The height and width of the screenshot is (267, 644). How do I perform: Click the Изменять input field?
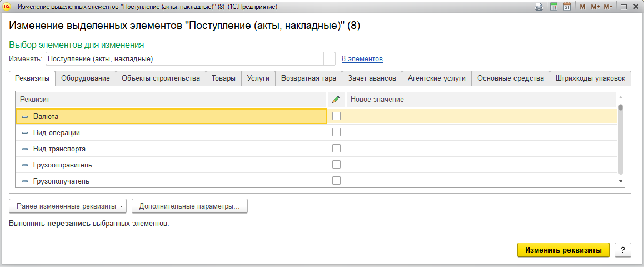coord(185,59)
